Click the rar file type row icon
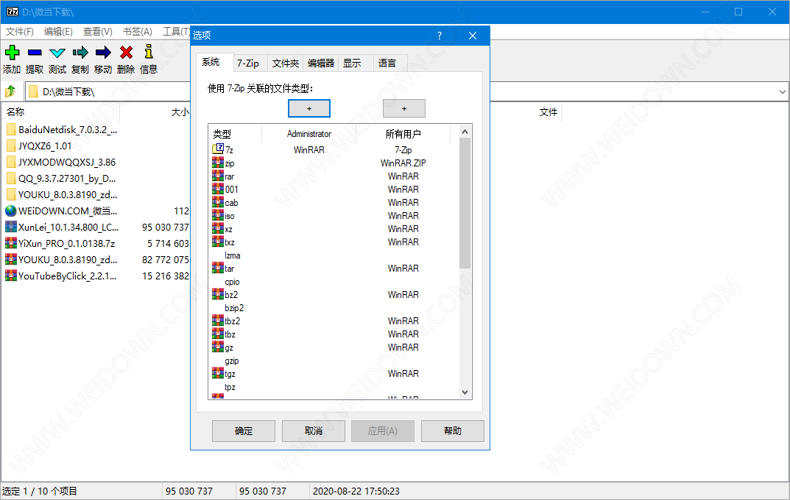 218,175
